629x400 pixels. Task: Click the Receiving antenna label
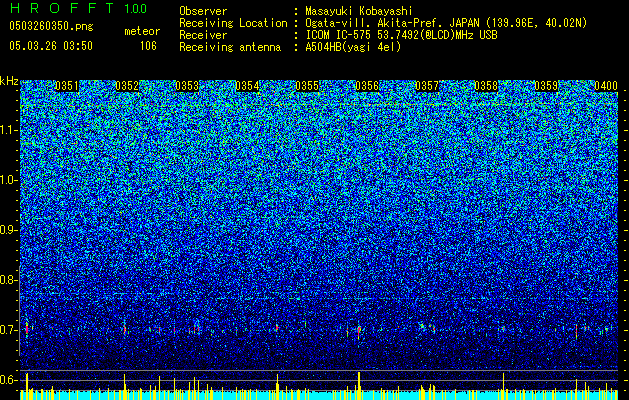230,47
